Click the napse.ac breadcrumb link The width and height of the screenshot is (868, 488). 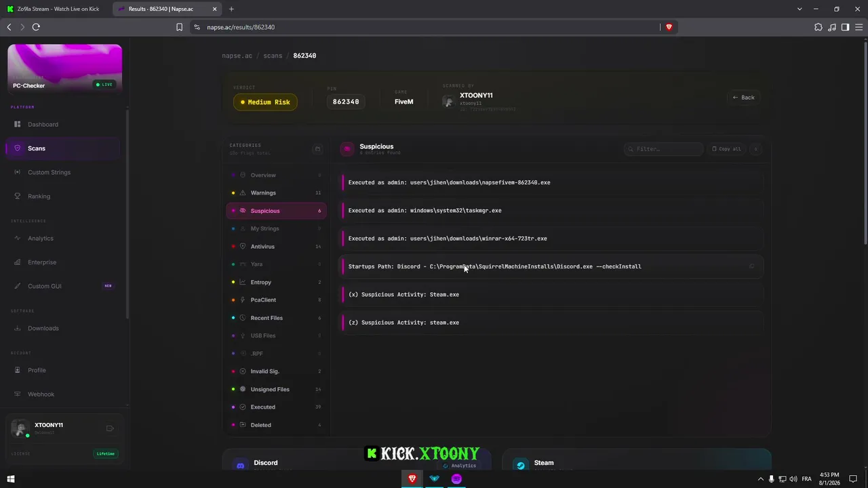[x=237, y=56]
